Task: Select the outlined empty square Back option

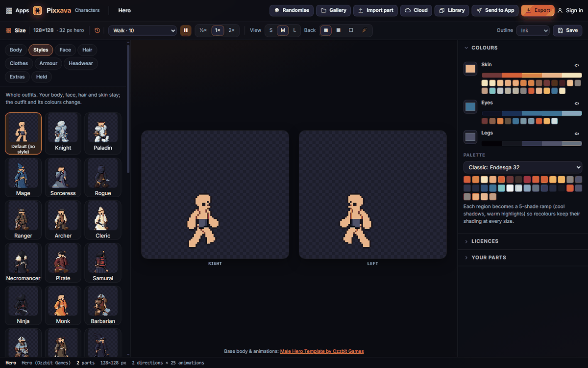Action: point(351,30)
